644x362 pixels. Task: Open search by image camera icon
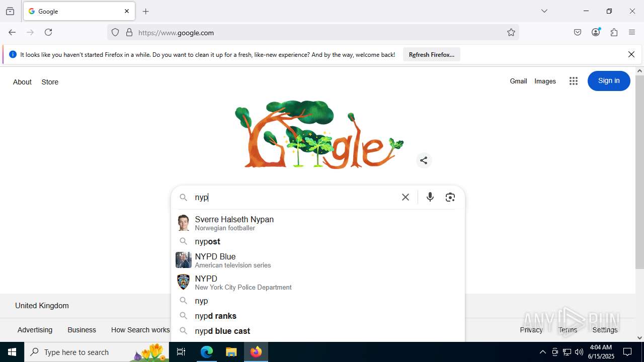[x=450, y=197]
